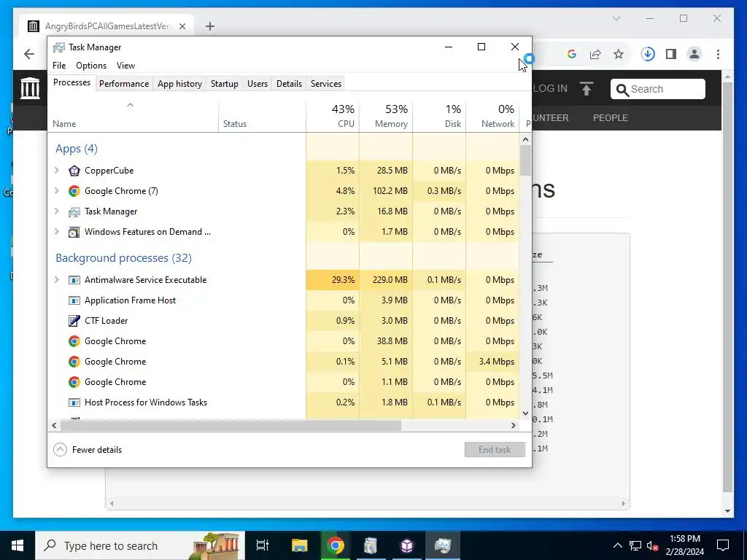Click the CopperCube app icon in process list

click(x=74, y=171)
